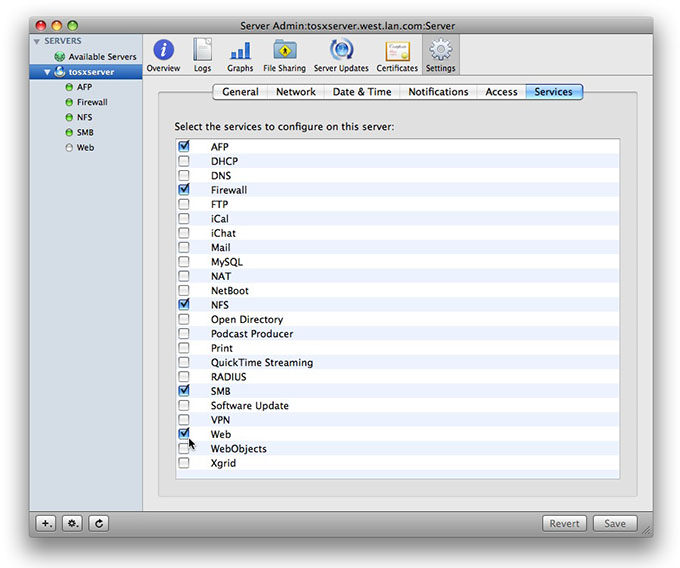Viewport: 680px width, 568px height.
Task: Enable the DNS service checkbox
Action: [x=184, y=175]
